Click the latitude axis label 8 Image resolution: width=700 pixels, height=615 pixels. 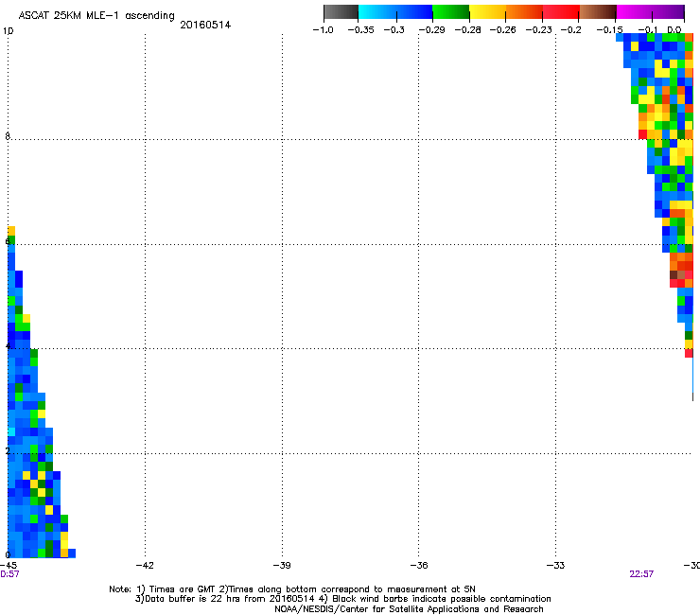(x=8, y=136)
